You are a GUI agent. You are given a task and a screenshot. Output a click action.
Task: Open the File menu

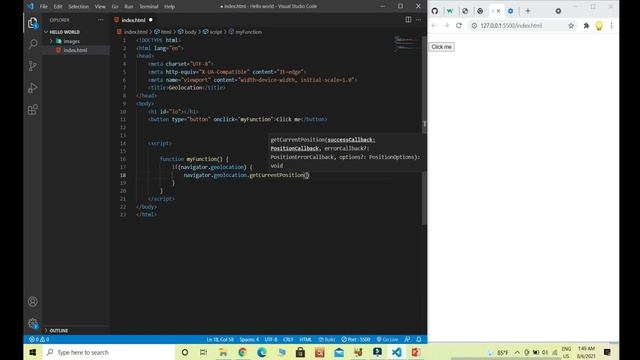pyautogui.click(x=44, y=7)
